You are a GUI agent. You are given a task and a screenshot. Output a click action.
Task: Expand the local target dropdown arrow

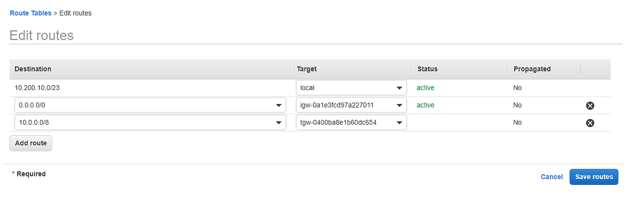(400, 88)
